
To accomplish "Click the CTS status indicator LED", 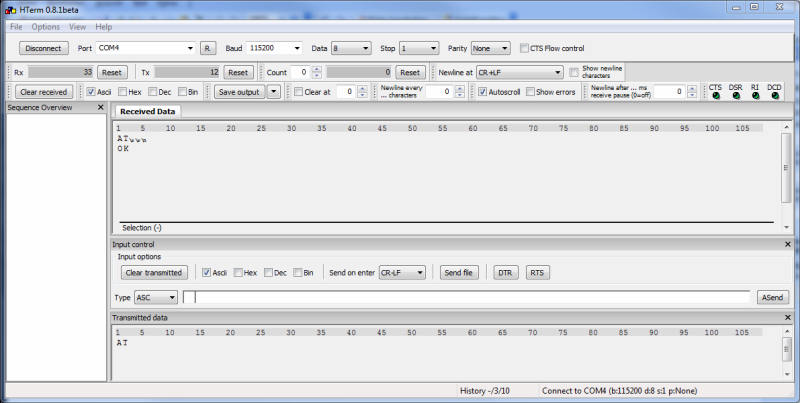I will pos(715,96).
